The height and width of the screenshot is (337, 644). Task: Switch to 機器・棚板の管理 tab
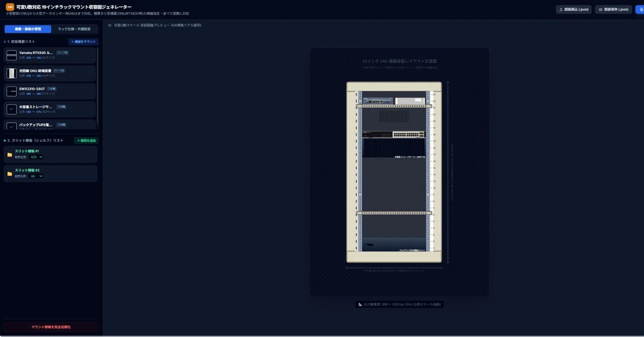[28, 29]
